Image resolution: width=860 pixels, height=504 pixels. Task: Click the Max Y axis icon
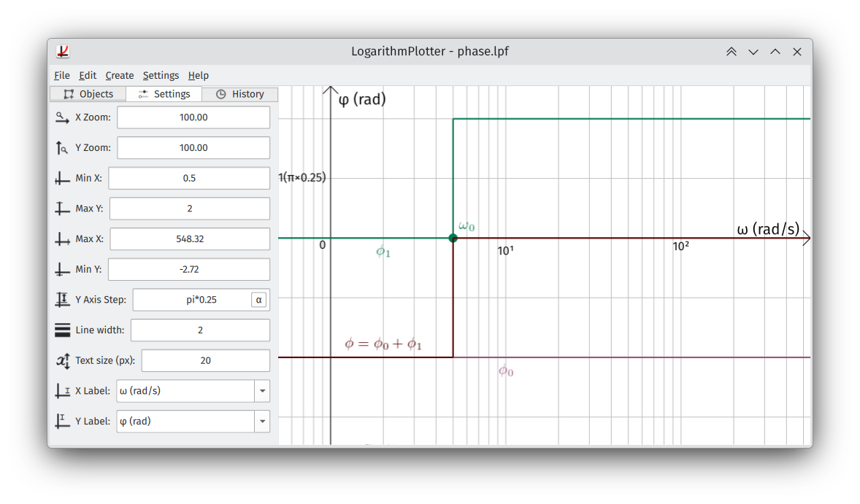pyautogui.click(x=62, y=208)
